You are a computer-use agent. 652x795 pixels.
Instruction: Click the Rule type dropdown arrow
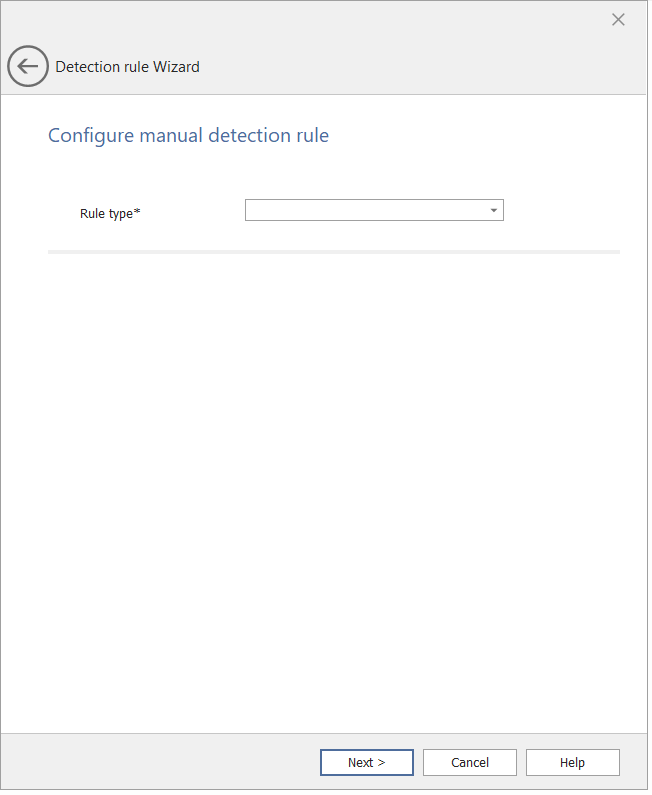pyautogui.click(x=494, y=210)
